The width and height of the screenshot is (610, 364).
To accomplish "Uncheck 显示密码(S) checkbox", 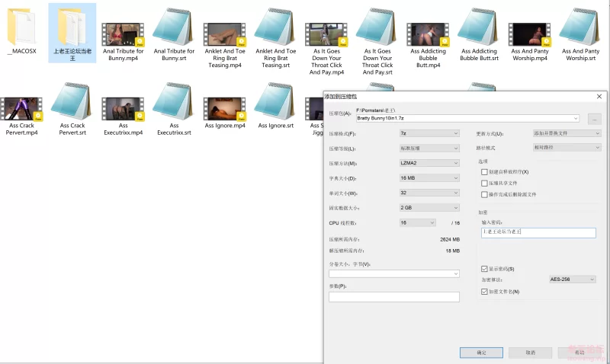I will click(x=484, y=269).
